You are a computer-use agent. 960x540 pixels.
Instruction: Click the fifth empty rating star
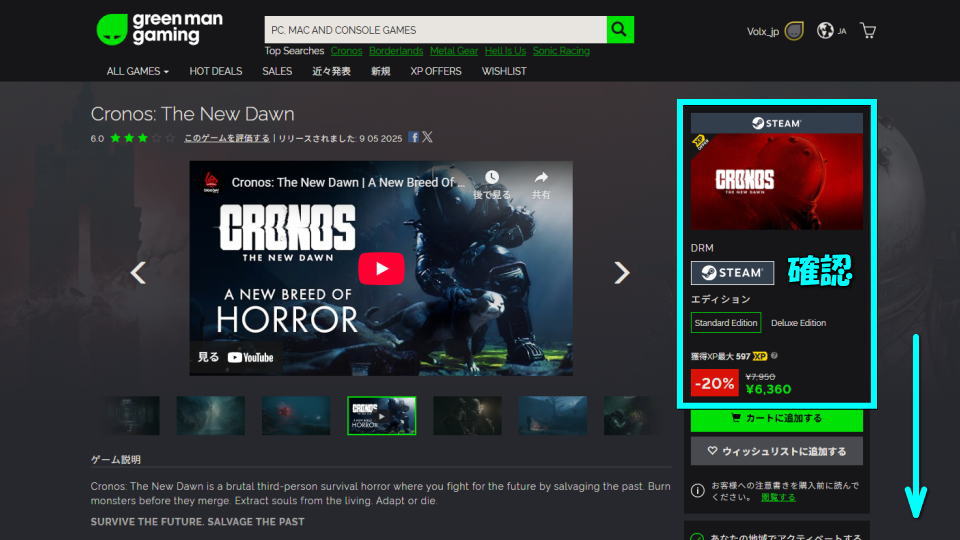coord(170,138)
